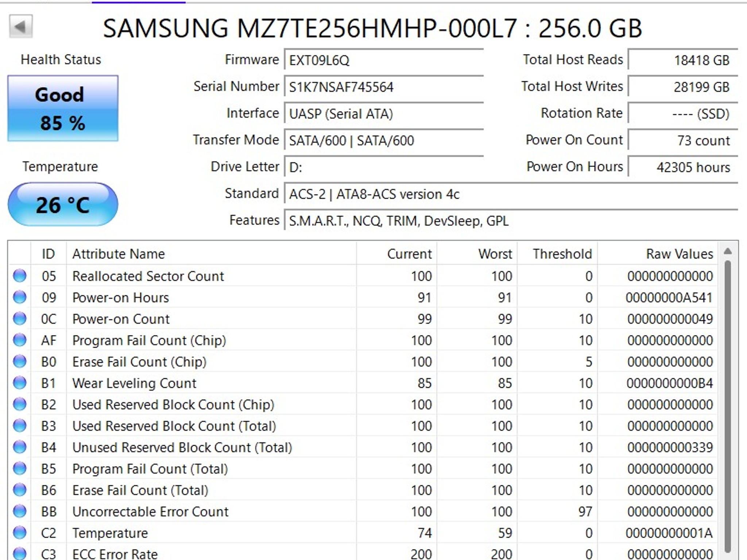Select the Wear Leveling Count attribute name
The height and width of the screenshot is (560, 747).
tap(134, 383)
